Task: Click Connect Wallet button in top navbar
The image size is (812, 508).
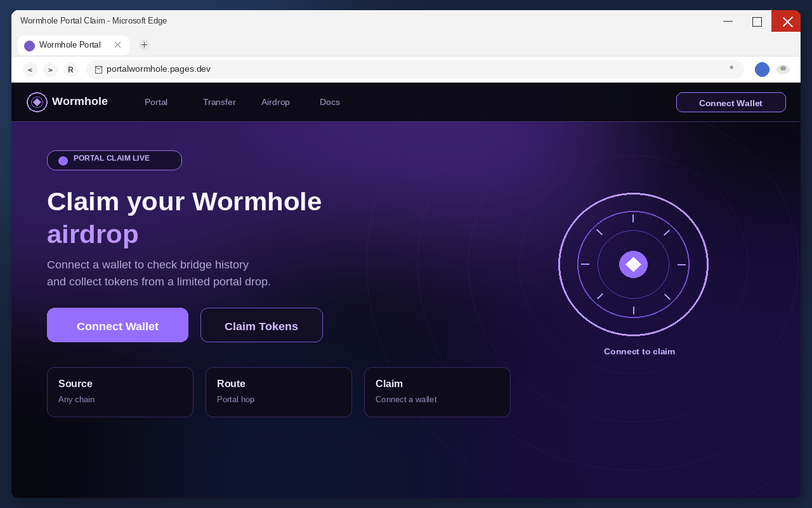Action: pyautogui.click(x=731, y=102)
